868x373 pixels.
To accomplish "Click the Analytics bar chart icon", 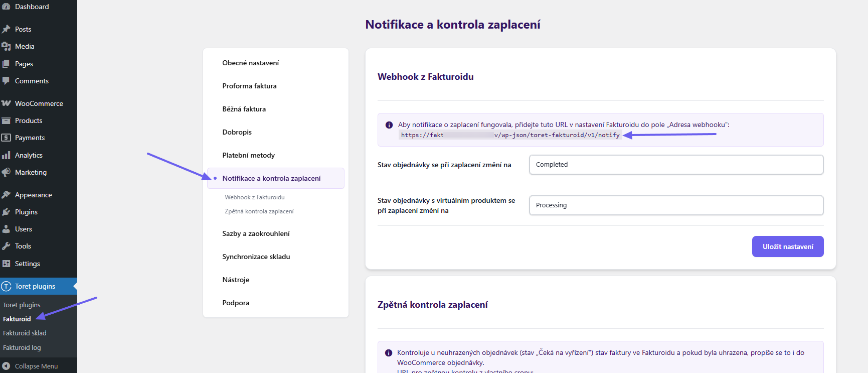I will point(6,155).
